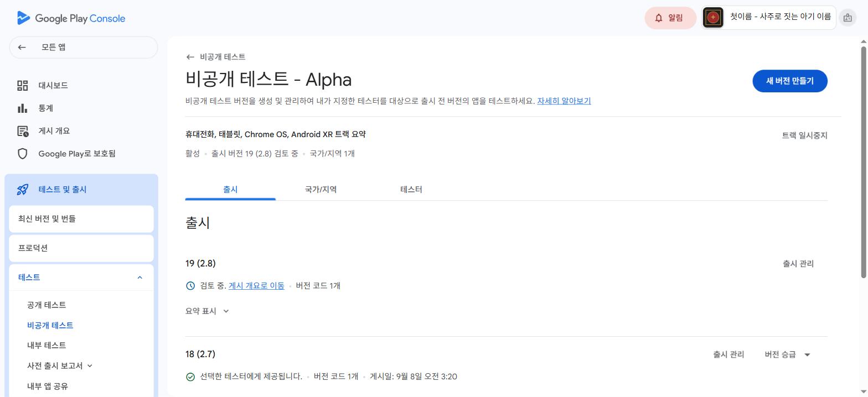This screenshot has height=397, width=868.
Task: Click the 통계 bar chart icon
Action: (23, 108)
